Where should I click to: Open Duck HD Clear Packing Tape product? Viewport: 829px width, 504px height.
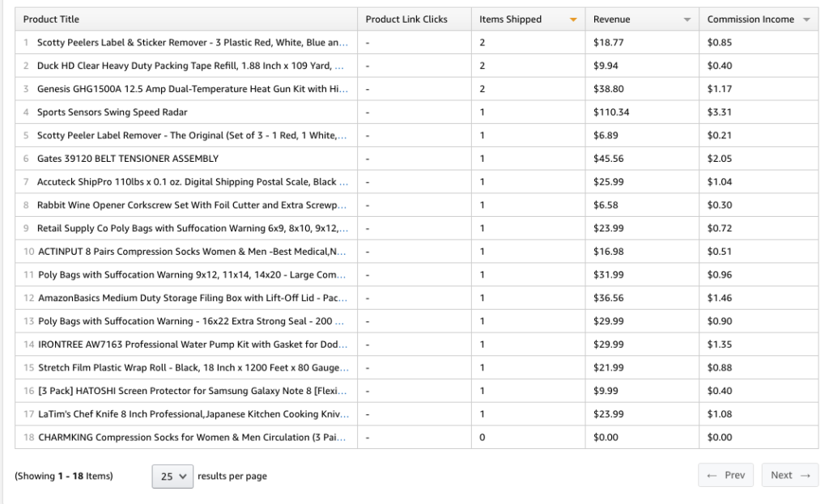click(x=190, y=66)
